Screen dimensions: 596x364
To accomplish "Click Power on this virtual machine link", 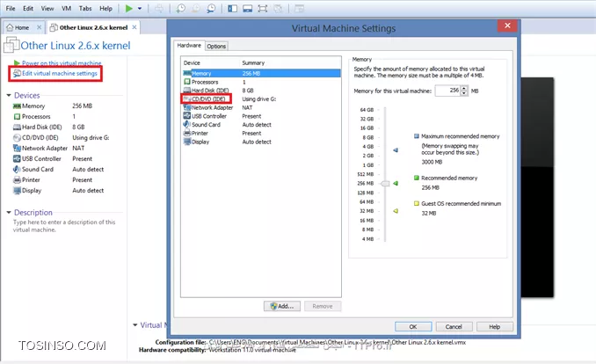I will pos(62,63).
